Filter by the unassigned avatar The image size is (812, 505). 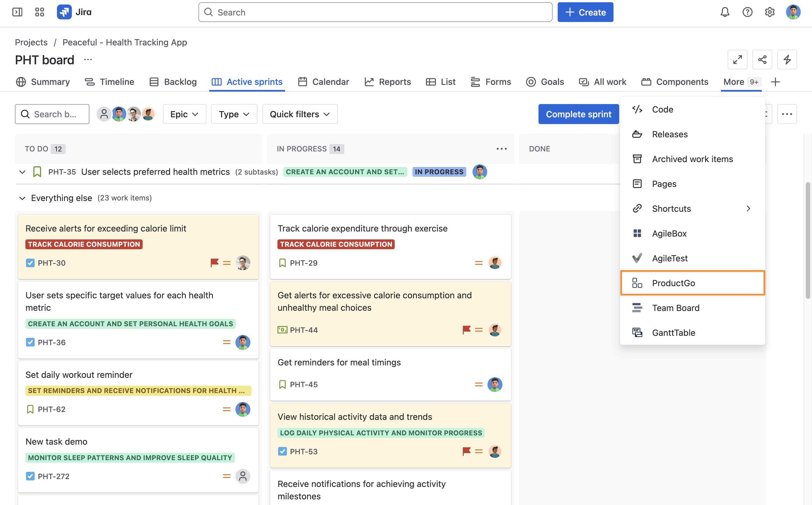[x=104, y=114]
